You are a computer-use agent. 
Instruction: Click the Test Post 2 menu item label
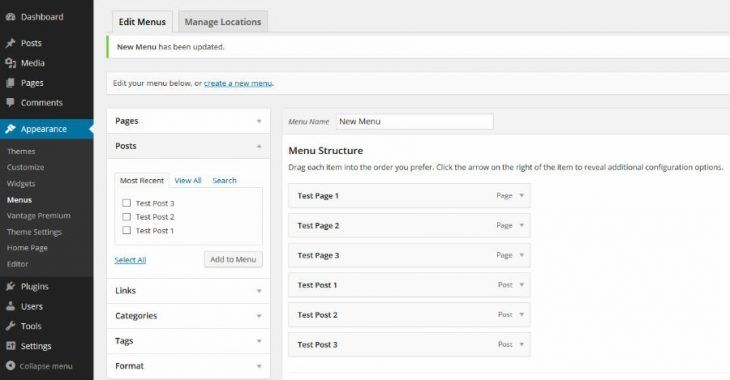[318, 315]
